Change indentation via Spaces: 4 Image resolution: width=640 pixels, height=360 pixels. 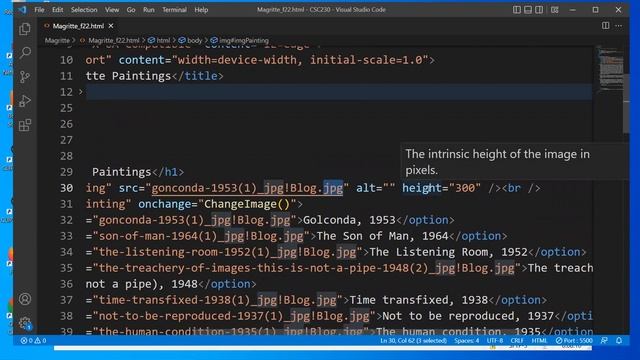pyautogui.click(x=467, y=340)
